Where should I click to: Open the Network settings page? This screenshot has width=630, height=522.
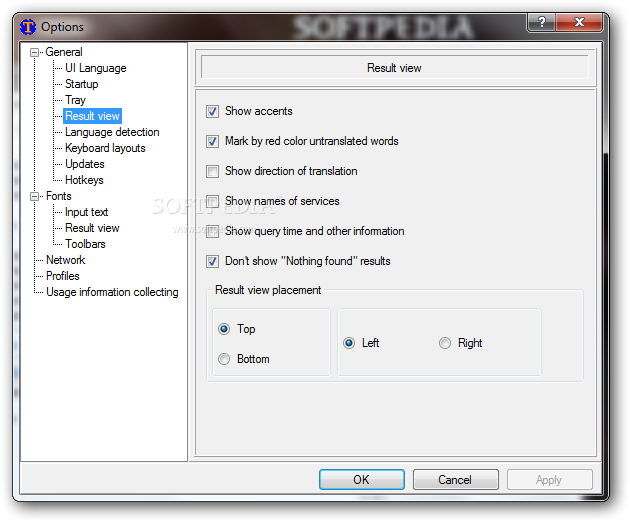point(65,260)
